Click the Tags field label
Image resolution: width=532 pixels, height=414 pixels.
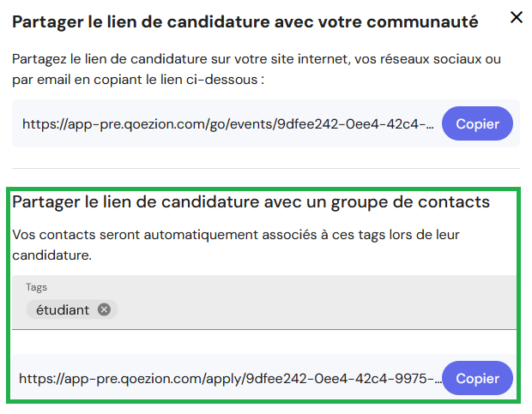point(36,287)
